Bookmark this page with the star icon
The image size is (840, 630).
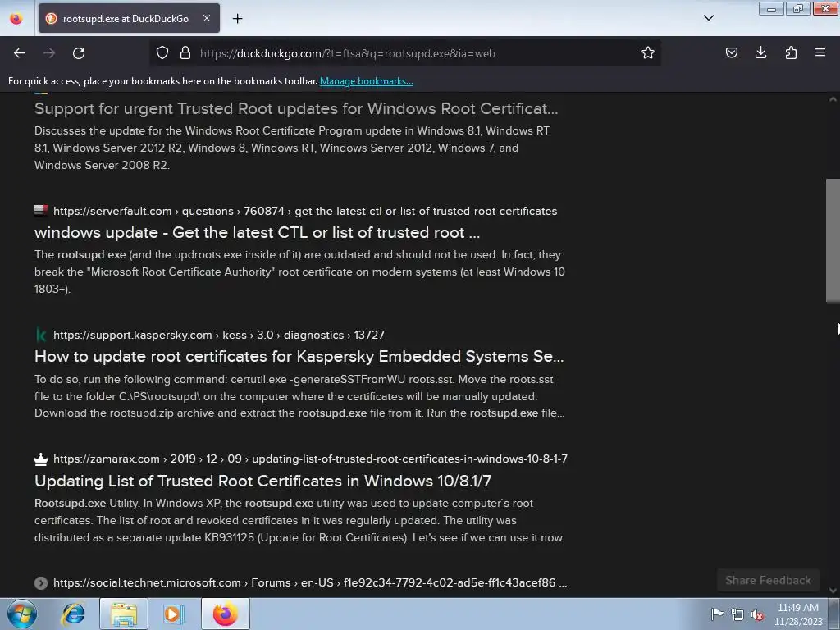[x=648, y=52]
